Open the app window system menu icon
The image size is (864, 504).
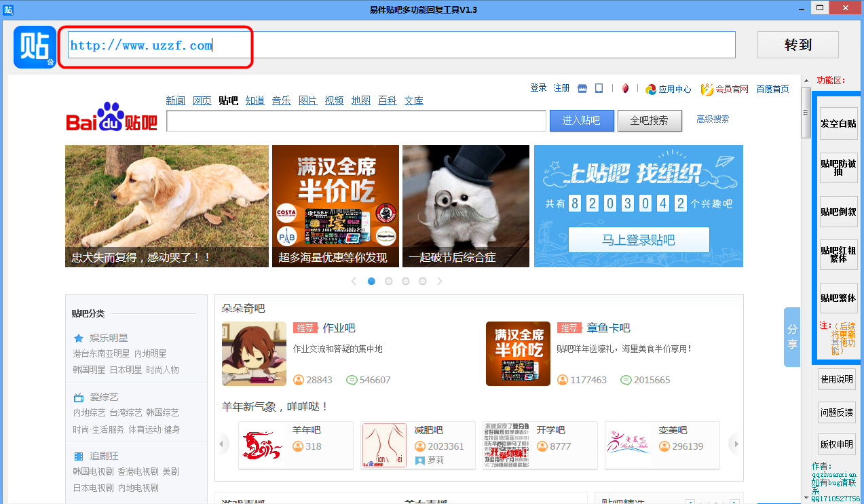coord(9,9)
